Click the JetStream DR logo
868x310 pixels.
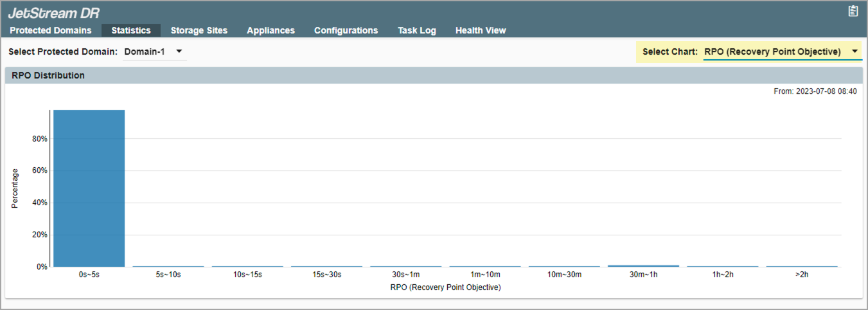[x=54, y=13]
